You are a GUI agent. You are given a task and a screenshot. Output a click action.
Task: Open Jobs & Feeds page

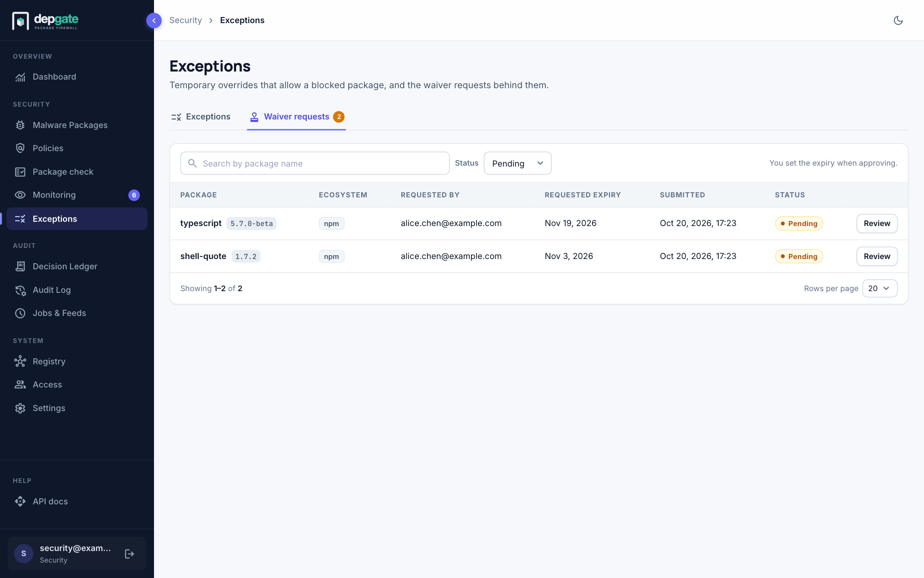coord(77,313)
